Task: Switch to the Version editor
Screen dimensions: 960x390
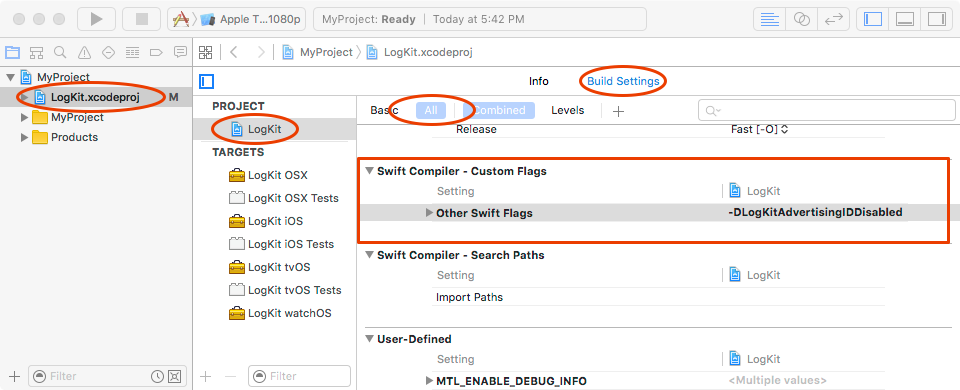Action: coord(833,19)
